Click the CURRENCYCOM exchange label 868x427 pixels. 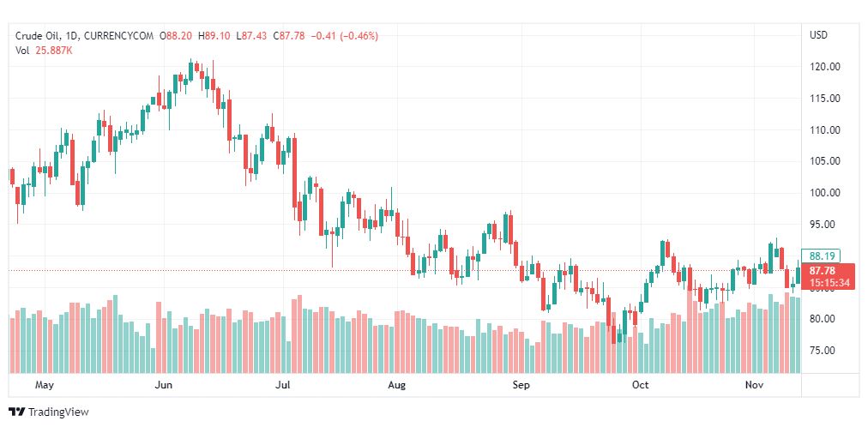[x=124, y=36]
